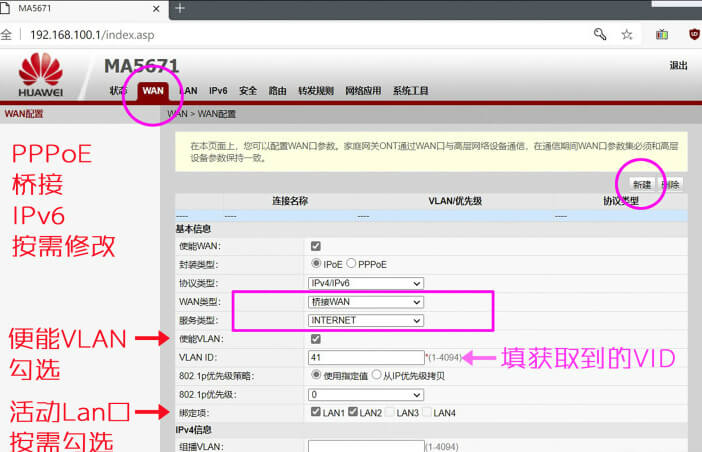Select the PPPoE encapsulation radio
The image size is (702, 452).
[x=351, y=264]
